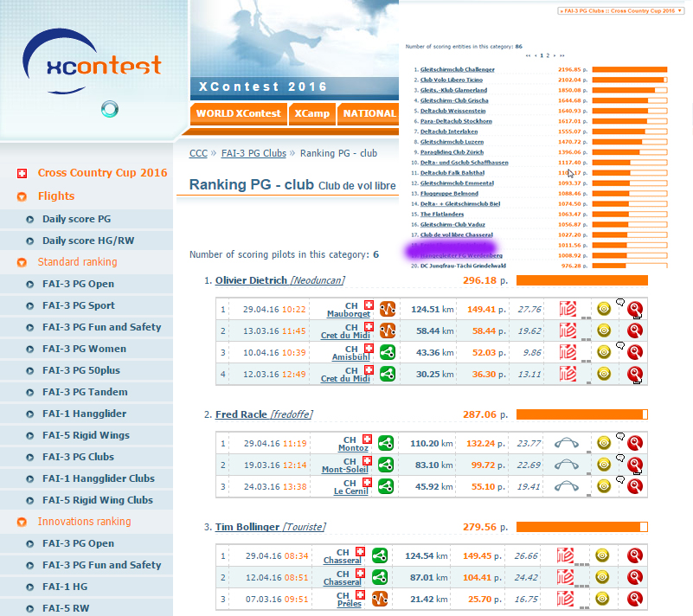The height and width of the screenshot is (616, 693).
Task: Open Gleitschirmclub Challenger club link
Action: (x=458, y=69)
